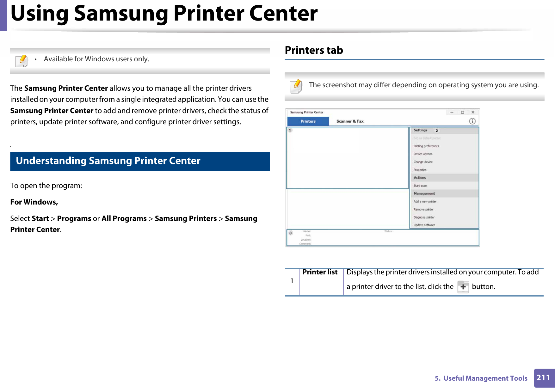Click Update software

pyautogui.click(x=424, y=225)
